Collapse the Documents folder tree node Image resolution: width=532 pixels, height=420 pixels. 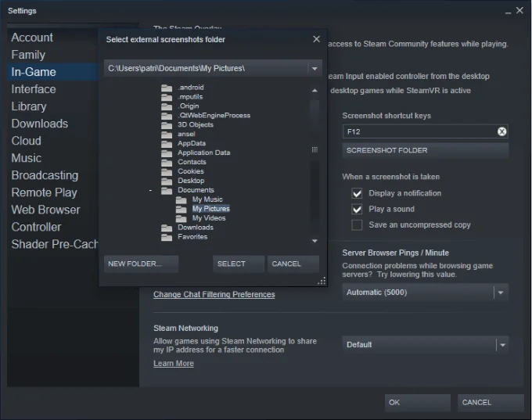[150, 191]
